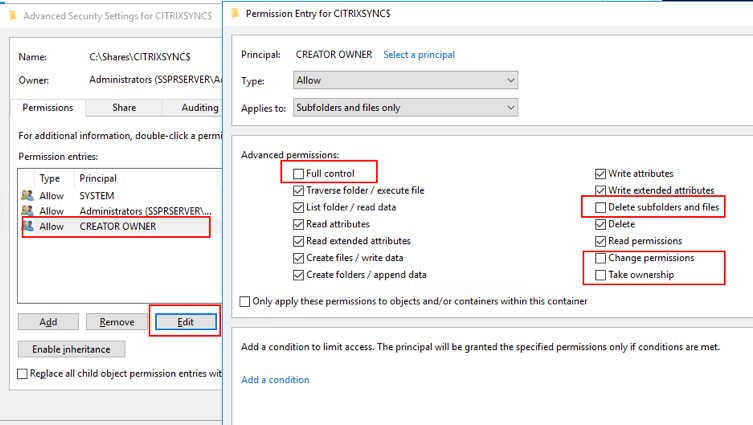
Task: Open the Type dropdown set to Allow
Action: coord(405,80)
